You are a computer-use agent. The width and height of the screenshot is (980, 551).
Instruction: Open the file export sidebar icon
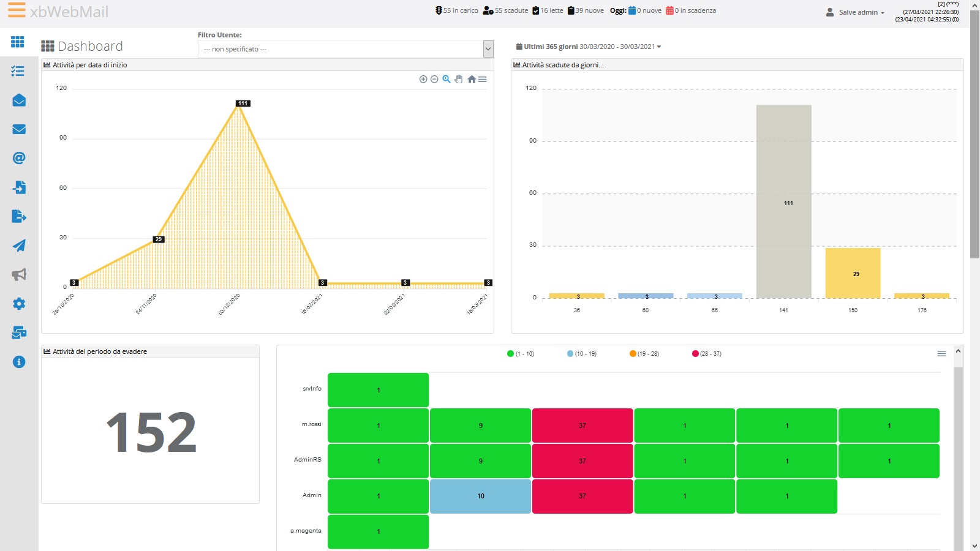point(19,216)
